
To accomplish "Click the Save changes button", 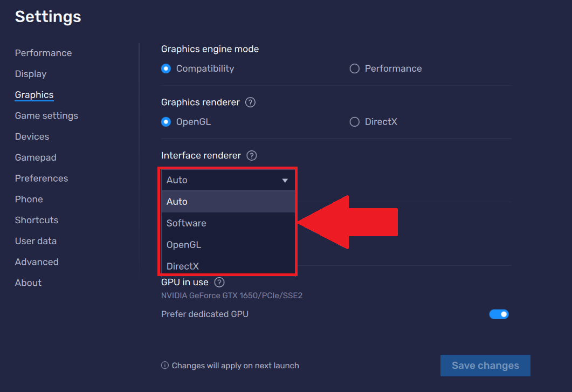I will (485, 365).
